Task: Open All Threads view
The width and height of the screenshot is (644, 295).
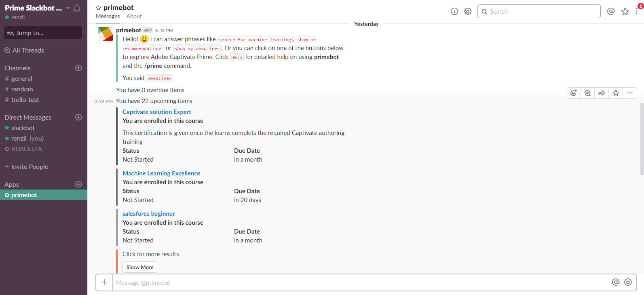Action: 24,50
